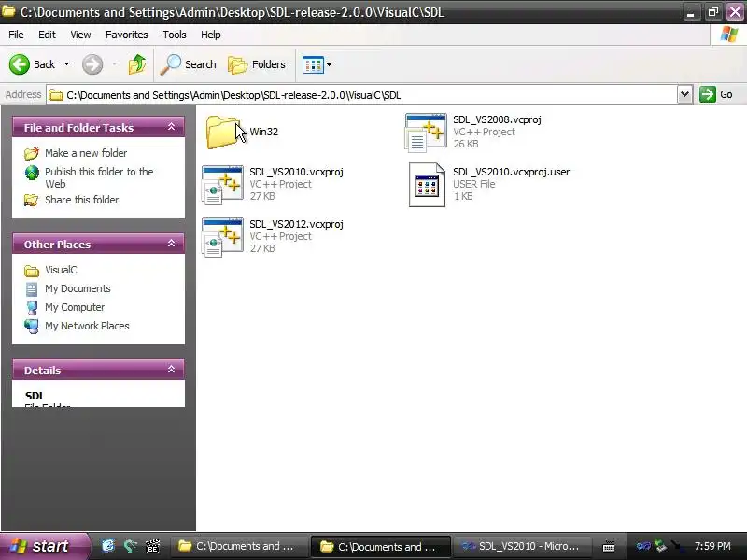Select SDL_VS2010.vcxproj project icon
Viewport: 747px width, 560px height.
click(222, 185)
